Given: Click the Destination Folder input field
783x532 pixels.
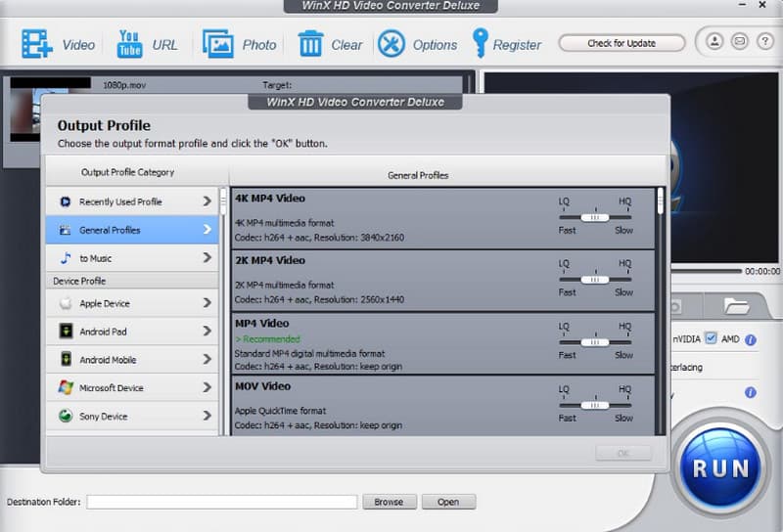Looking at the screenshot, I should click(x=222, y=502).
